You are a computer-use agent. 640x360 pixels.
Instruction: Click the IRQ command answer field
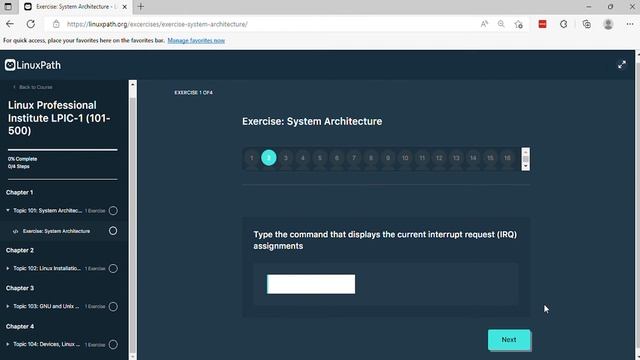311,284
